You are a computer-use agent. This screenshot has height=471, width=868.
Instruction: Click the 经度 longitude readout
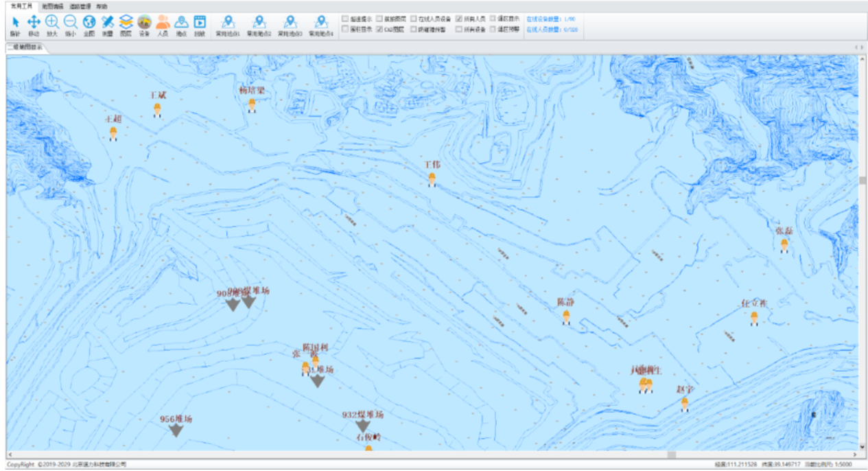736,465
